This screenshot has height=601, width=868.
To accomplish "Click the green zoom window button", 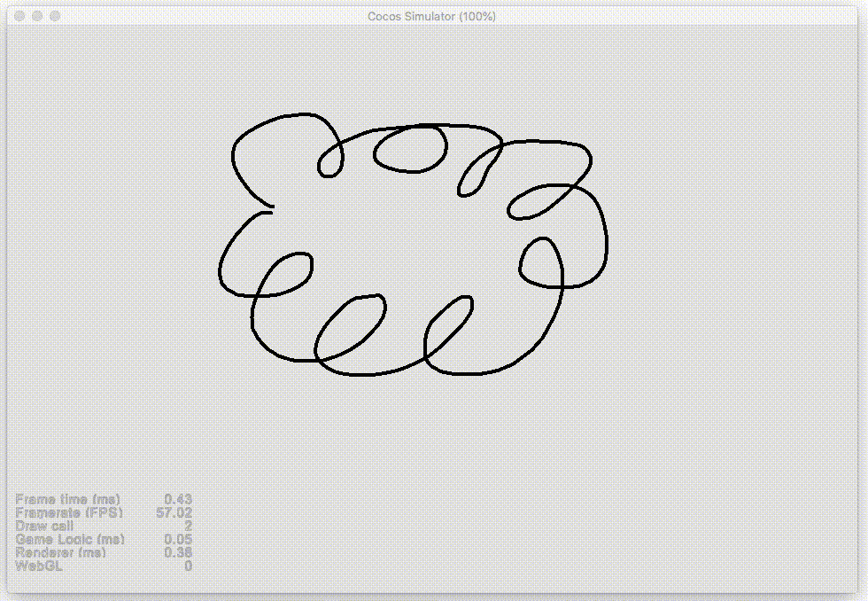I will (55, 16).
